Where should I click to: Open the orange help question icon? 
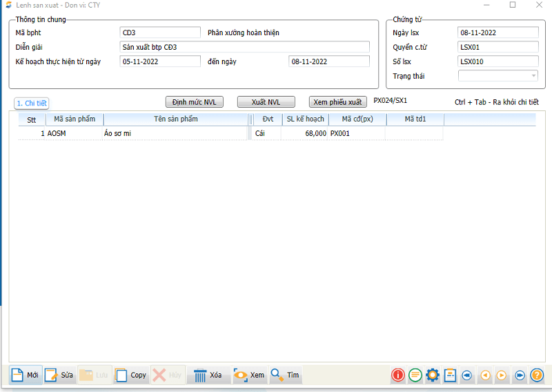538,375
